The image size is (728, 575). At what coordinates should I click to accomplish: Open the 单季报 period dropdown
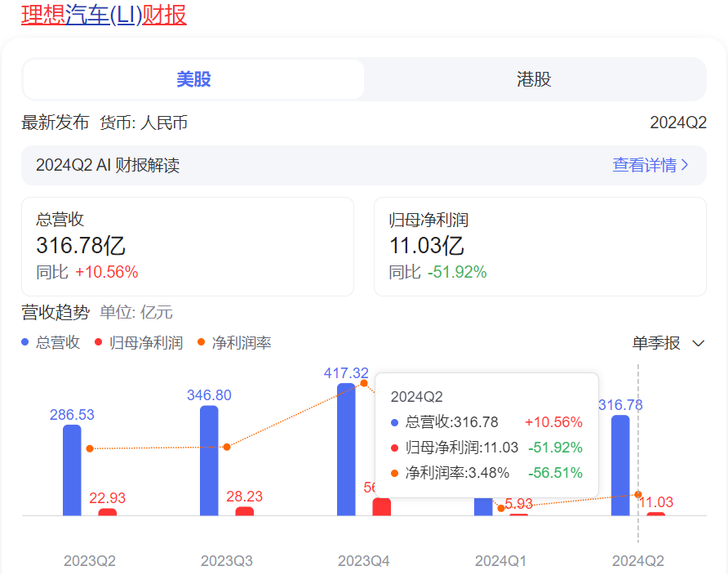click(668, 343)
